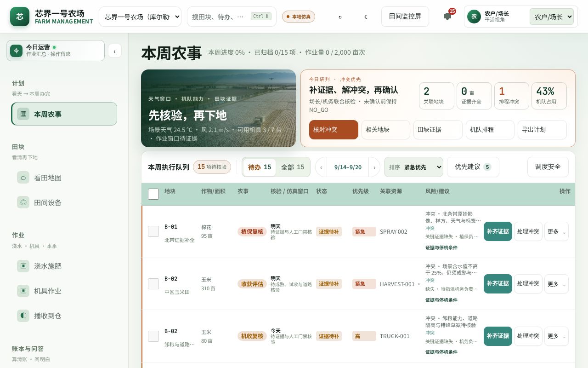This screenshot has width=588, height=368.
Task: Click the 关联地块 2 stat card
Action: (436, 96)
